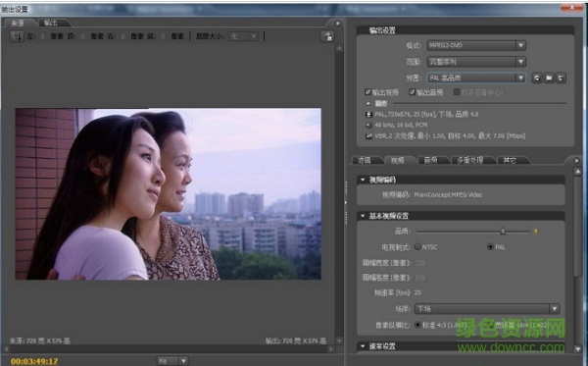Open the Fit zoom level dropdown
This screenshot has height=366, width=588.
click(x=172, y=361)
